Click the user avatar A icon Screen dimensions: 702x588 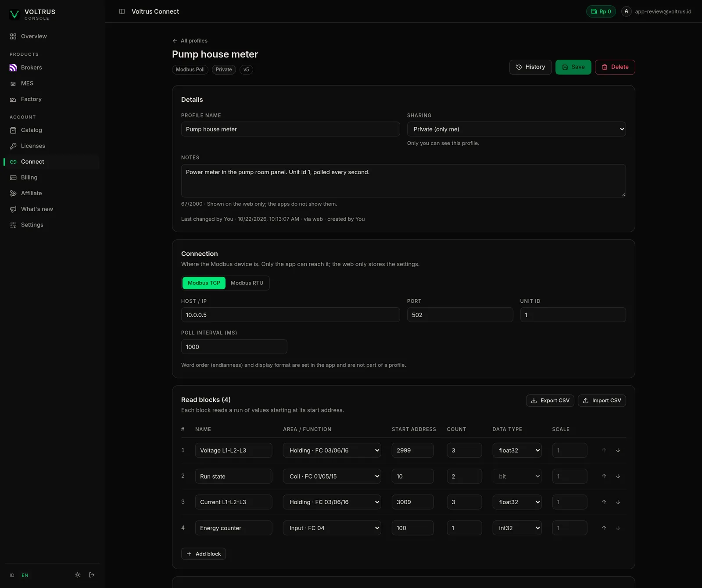pyautogui.click(x=627, y=11)
